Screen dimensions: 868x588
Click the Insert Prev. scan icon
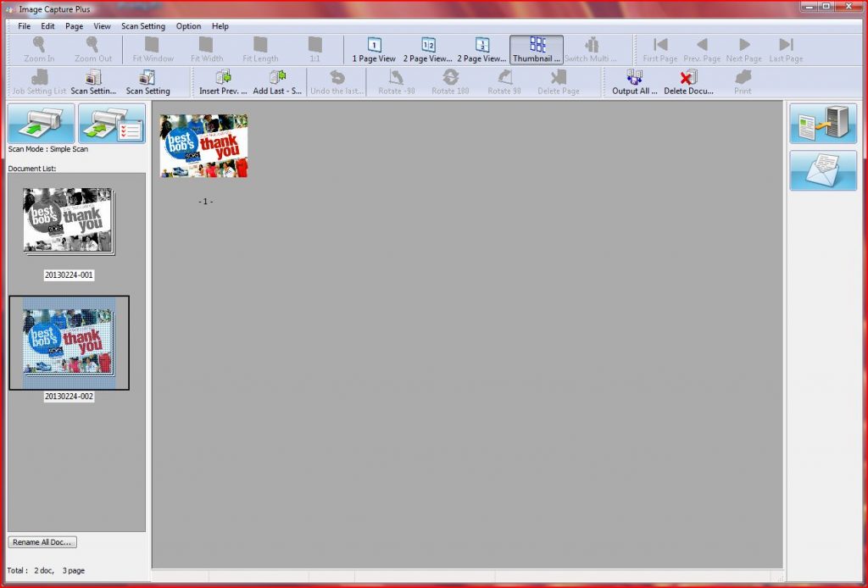point(223,78)
